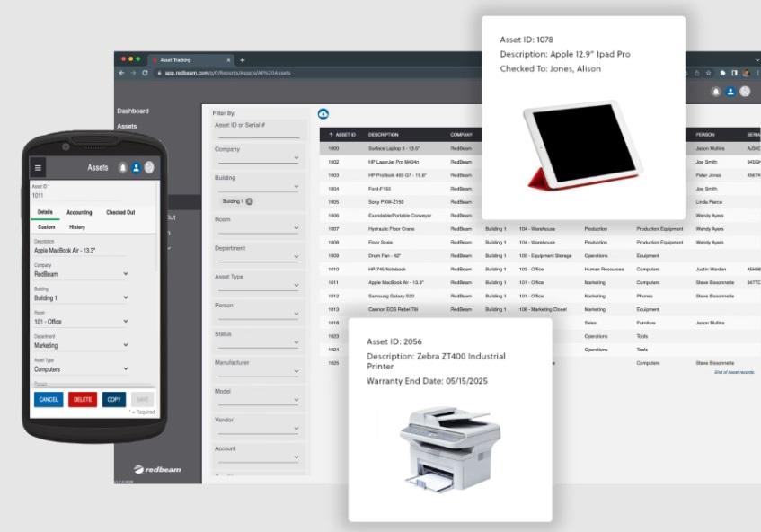Open the hamburger menu on phone app
761x532 pixels.
coord(38,168)
